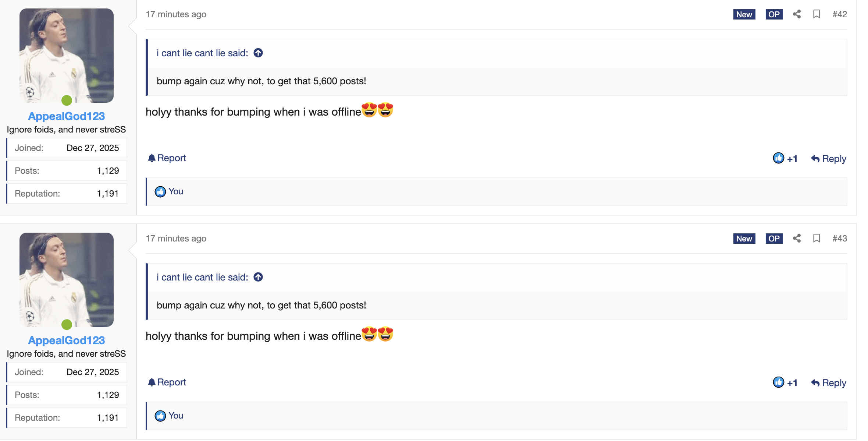The image size is (868, 441).
Task: Open AppealGod123 profile from post #42
Action: click(x=67, y=116)
